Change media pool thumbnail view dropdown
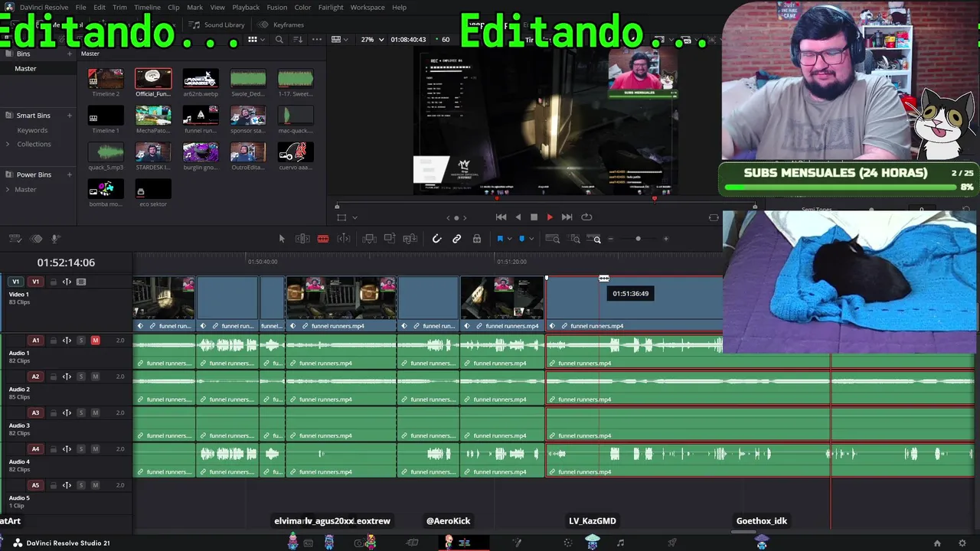 256,40
